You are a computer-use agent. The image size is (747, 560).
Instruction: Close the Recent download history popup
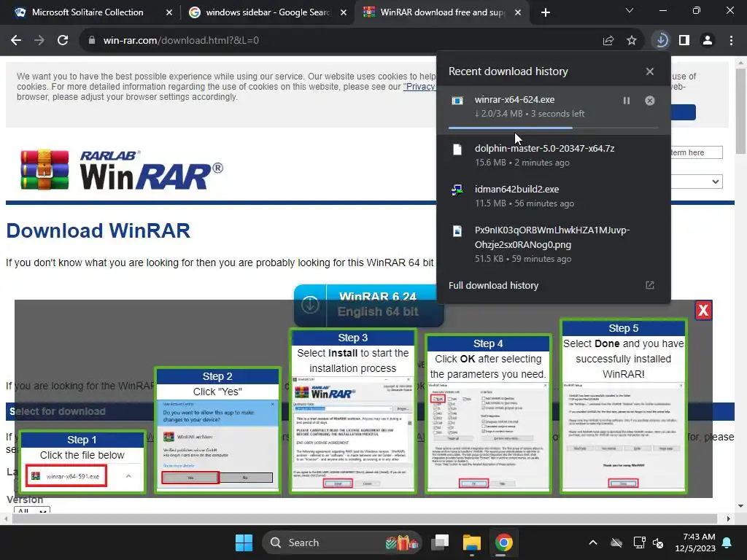click(650, 71)
